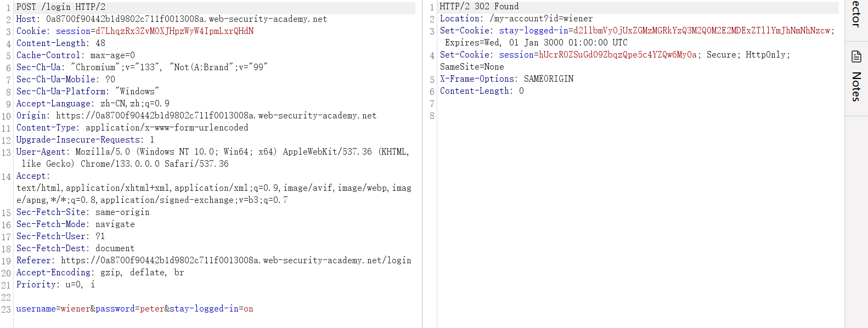Place cursor on the request Host header
Screen dimensions: 868x328
[27, 19]
